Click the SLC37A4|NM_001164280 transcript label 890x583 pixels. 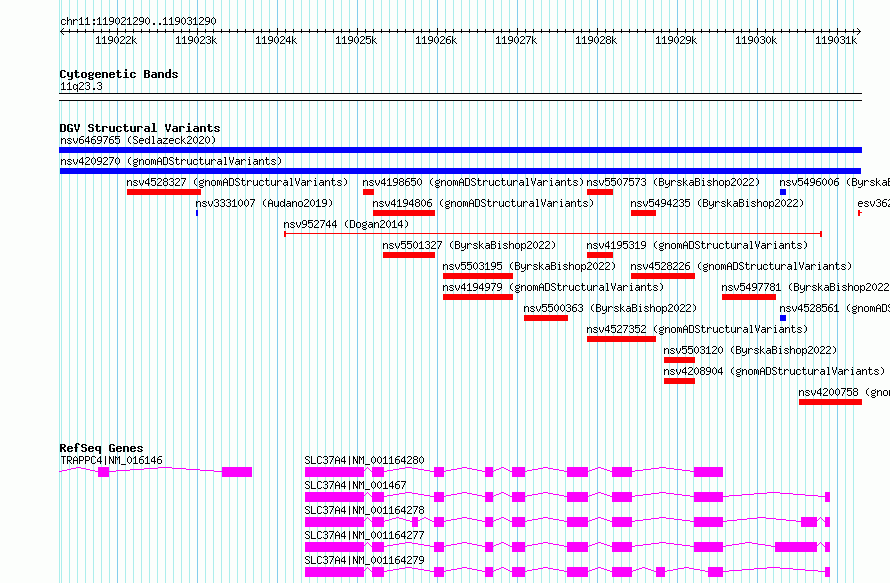click(364, 460)
